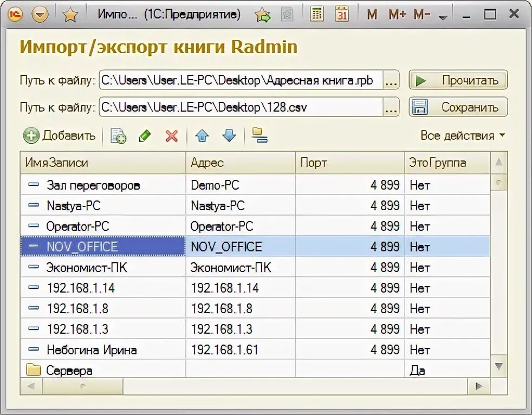The height and width of the screenshot is (415, 532).
Task: Select the Небогина Ирина row
Action: pyautogui.click(x=255, y=349)
